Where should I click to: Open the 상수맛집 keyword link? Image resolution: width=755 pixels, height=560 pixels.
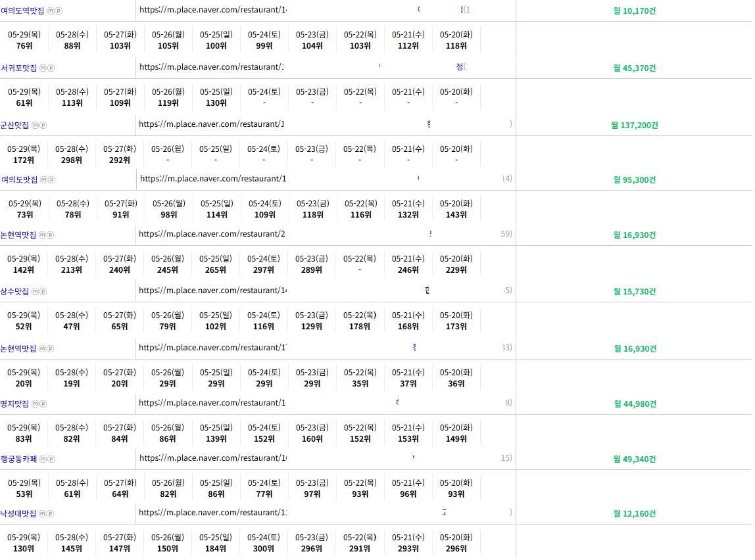(x=14, y=291)
